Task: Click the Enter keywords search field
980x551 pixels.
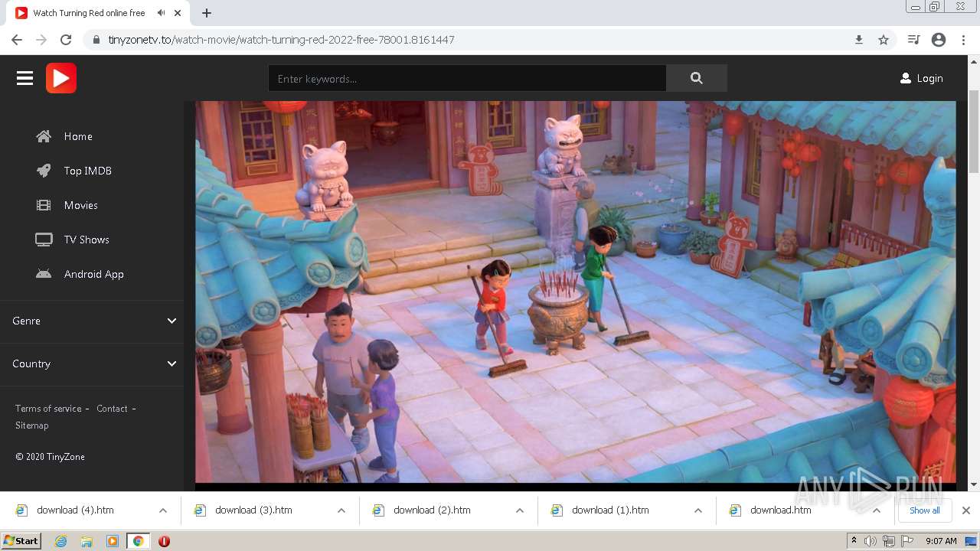Action: [467, 78]
